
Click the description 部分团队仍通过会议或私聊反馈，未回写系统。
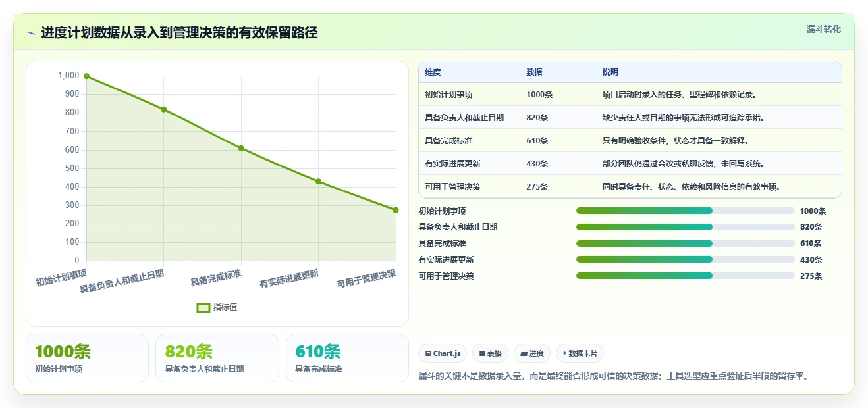click(685, 164)
